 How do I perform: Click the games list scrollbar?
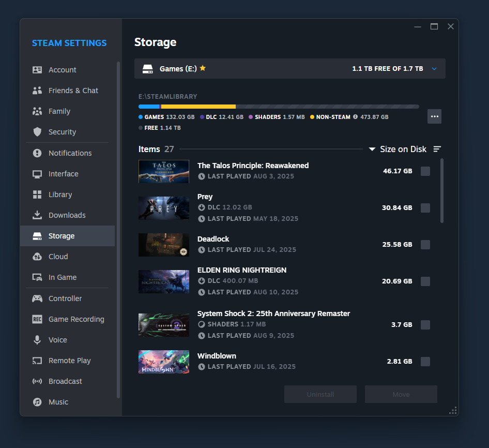point(441,190)
